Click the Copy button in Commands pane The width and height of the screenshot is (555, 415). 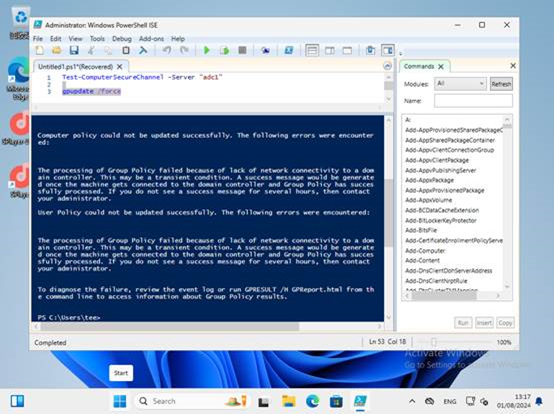[x=505, y=323]
